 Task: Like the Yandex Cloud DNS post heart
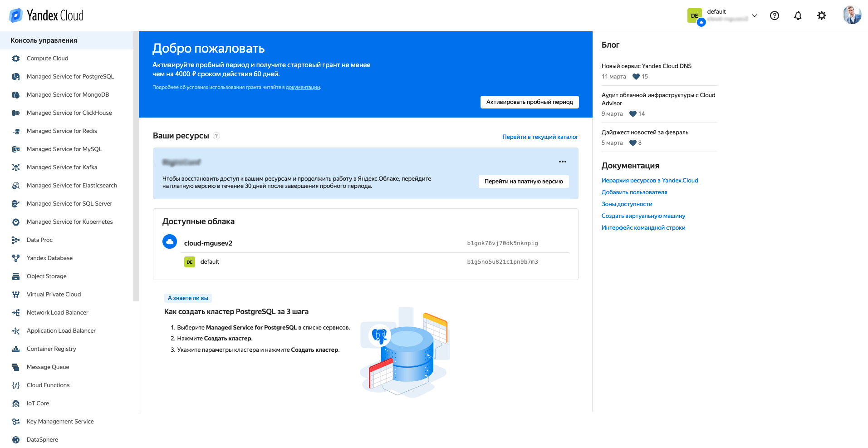click(x=636, y=77)
